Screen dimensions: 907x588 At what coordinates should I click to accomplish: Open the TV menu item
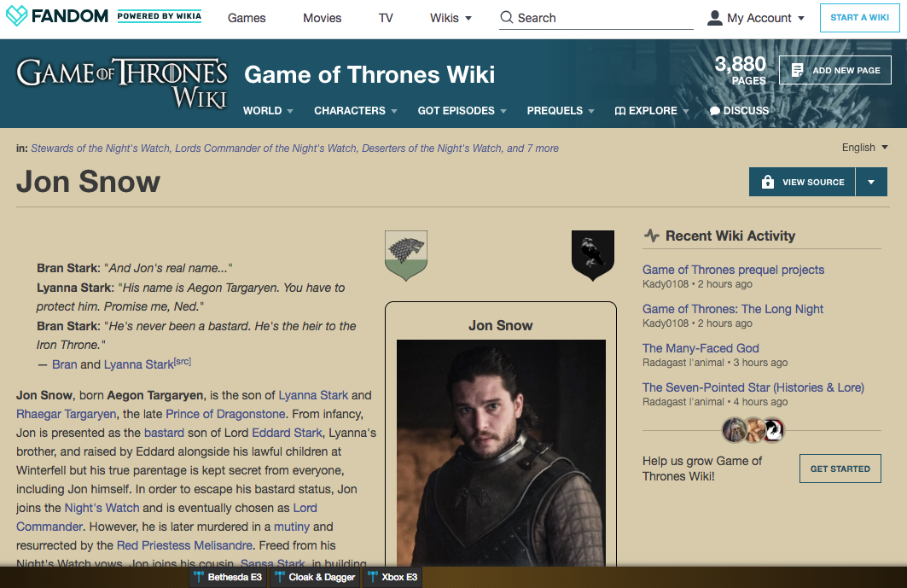(x=386, y=18)
